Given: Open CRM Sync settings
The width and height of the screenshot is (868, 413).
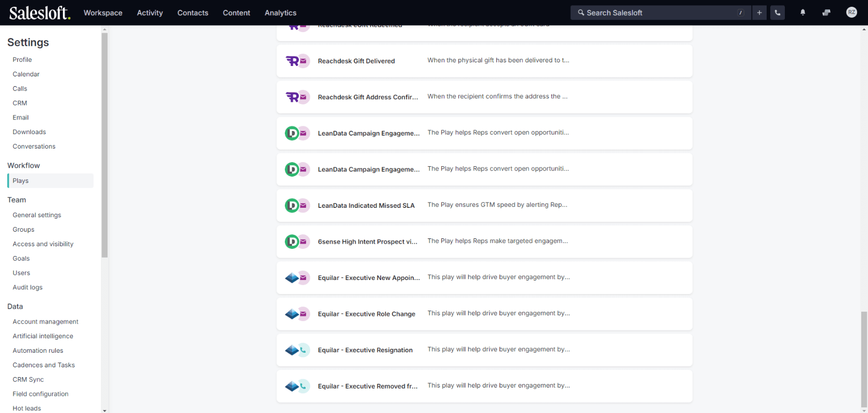Looking at the screenshot, I should click(x=28, y=380).
